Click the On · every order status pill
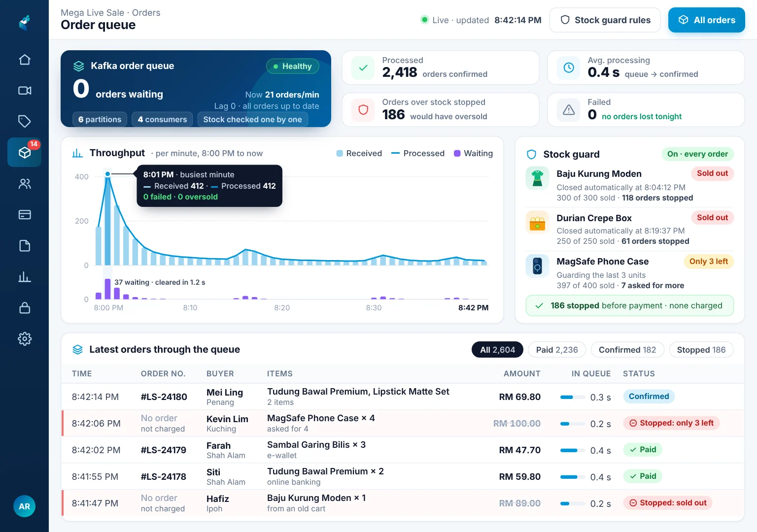Image resolution: width=757 pixels, height=532 pixels. pyautogui.click(x=697, y=154)
